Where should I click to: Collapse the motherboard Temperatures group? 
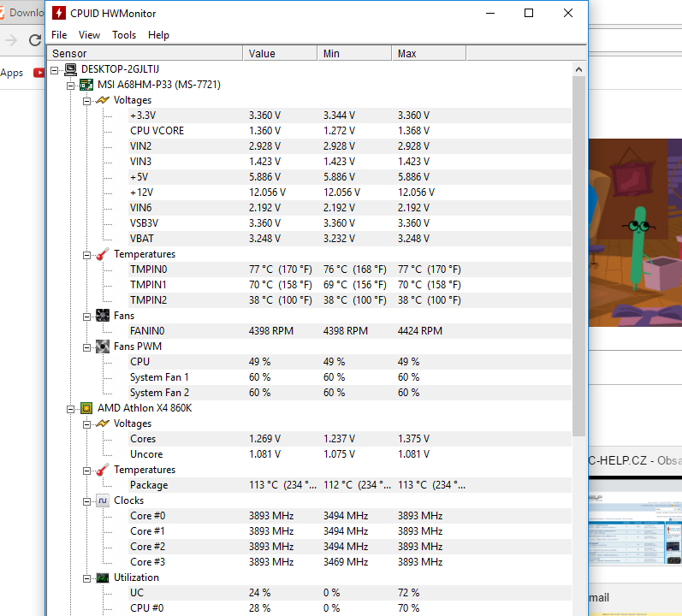click(x=87, y=255)
